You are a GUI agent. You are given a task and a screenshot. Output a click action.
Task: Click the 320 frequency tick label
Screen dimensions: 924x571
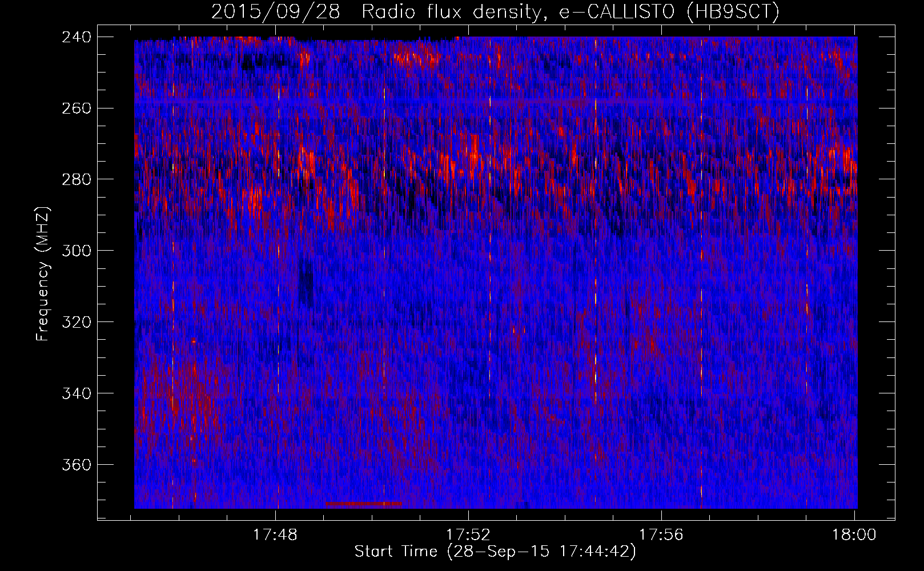coord(76,323)
